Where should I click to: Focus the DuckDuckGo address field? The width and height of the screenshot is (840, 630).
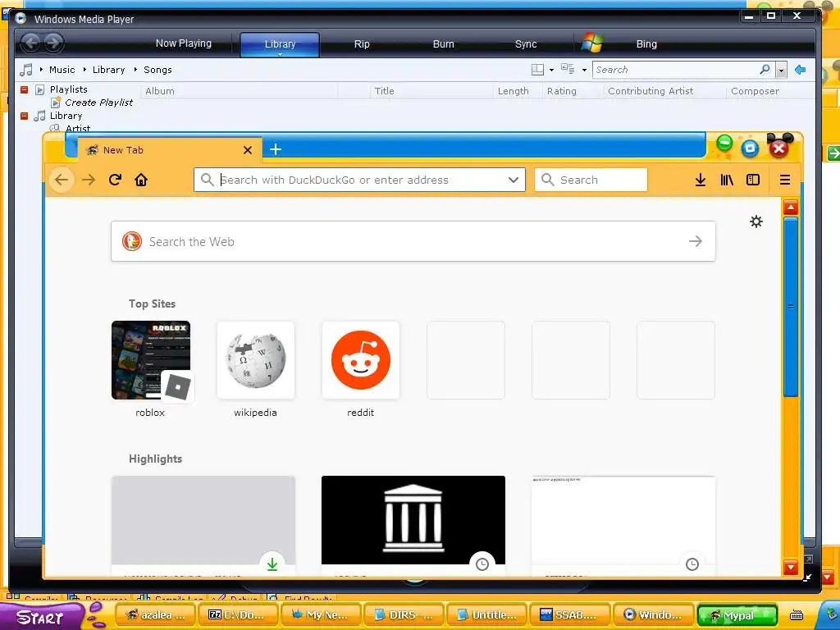coord(359,180)
